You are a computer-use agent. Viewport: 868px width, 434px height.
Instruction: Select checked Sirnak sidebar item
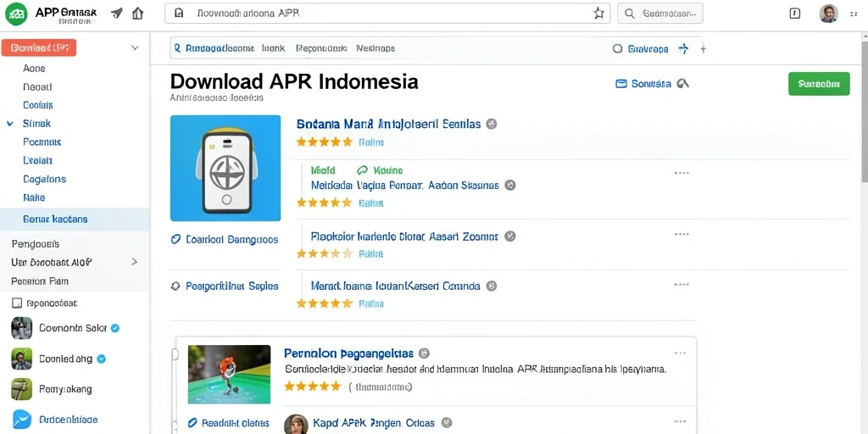click(36, 124)
